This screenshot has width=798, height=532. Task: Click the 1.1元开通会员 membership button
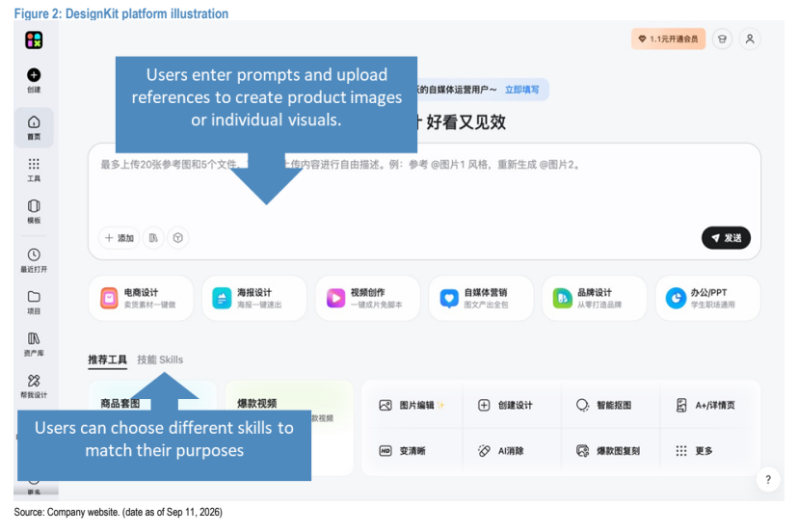click(668, 39)
